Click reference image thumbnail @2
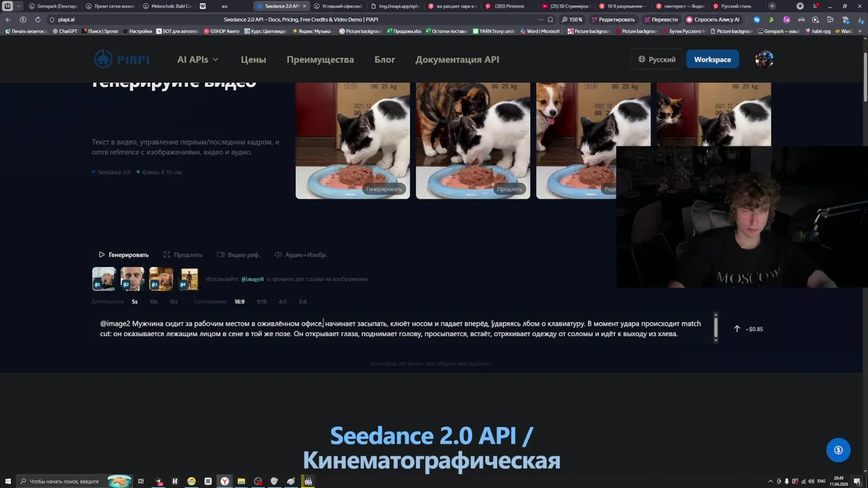868x488 pixels. coord(132,279)
